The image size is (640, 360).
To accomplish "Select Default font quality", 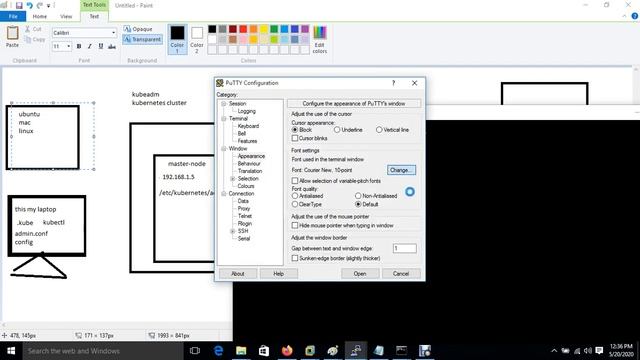I will pos(358,204).
